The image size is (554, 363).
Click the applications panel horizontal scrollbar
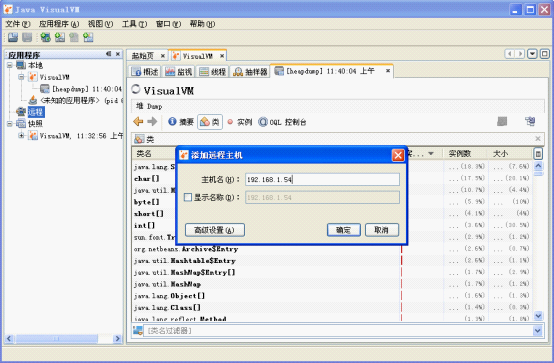click(63, 339)
